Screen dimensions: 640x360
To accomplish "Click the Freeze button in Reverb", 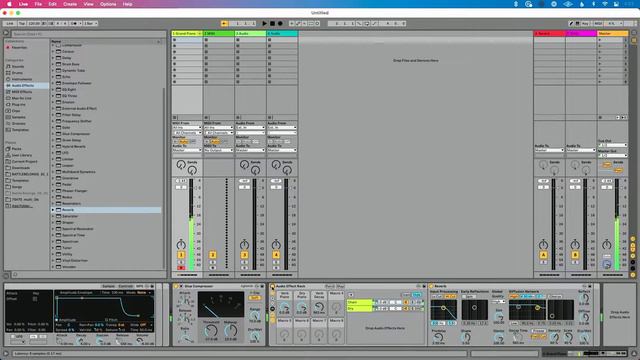I will pos(538,331).
